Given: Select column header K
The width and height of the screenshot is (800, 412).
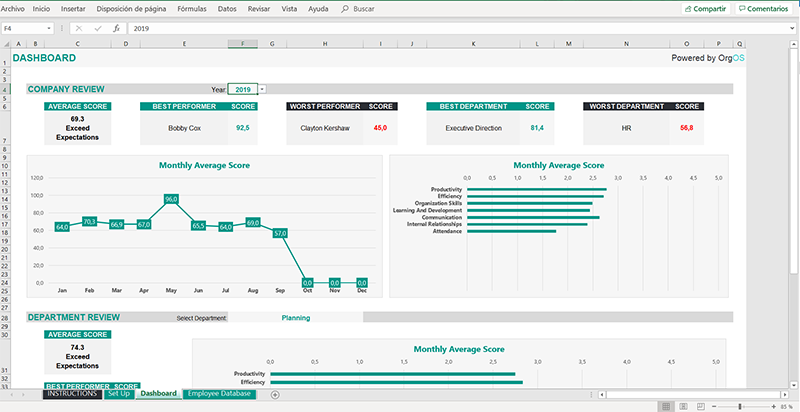Looking at the screenshot, I should pyautogui.click(x=473, y=44).
